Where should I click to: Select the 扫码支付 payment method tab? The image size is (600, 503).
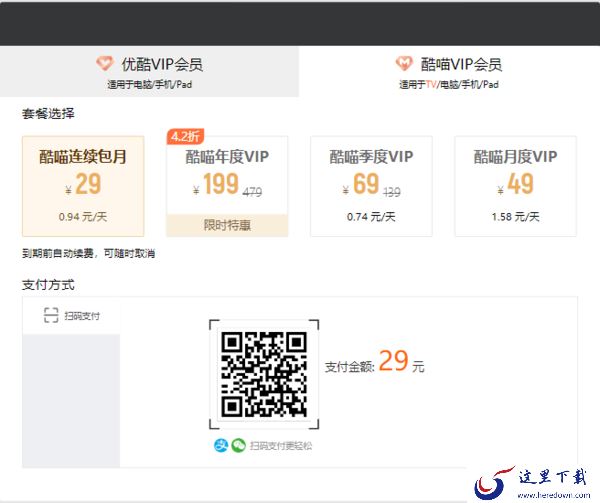coord(71,316)
